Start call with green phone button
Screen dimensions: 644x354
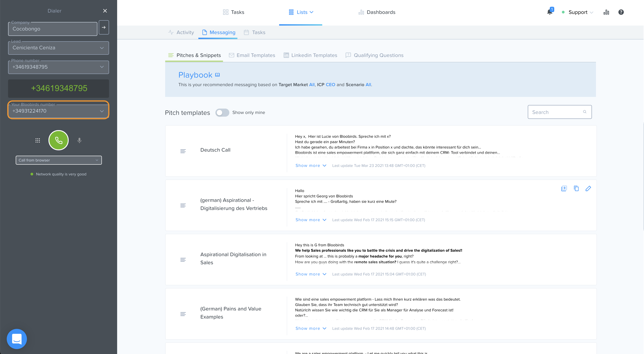(x=59, y=140)
